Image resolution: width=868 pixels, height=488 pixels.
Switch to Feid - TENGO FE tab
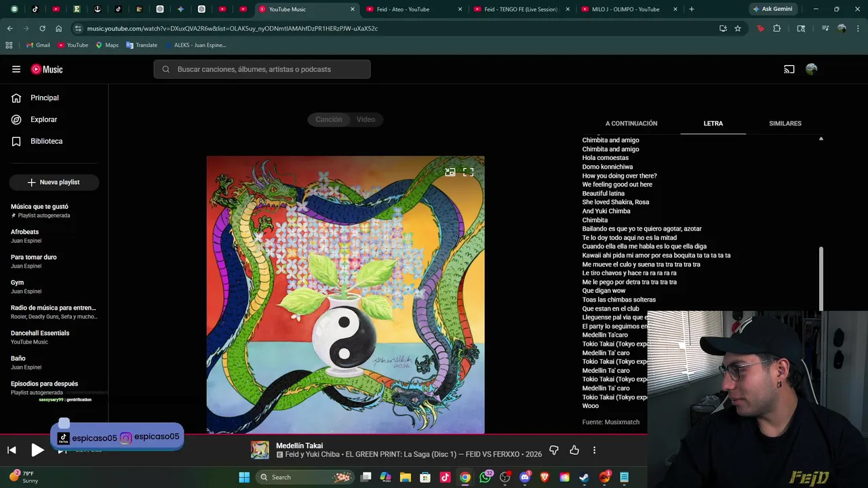pos(520,9)
